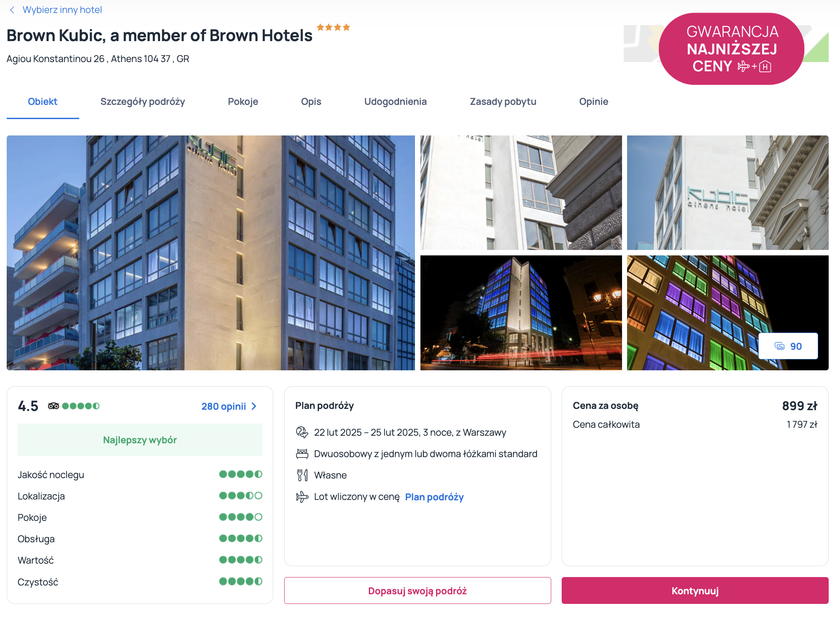Click the Pokoje label in the ratings list
This screenshot has height=619, width=840.
tap(32, 518)
